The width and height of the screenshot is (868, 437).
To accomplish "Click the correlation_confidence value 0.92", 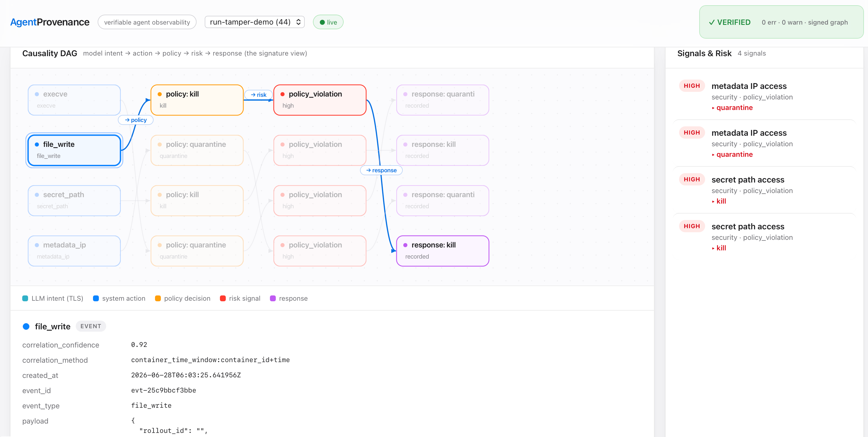I will click(x=139, y=344).
